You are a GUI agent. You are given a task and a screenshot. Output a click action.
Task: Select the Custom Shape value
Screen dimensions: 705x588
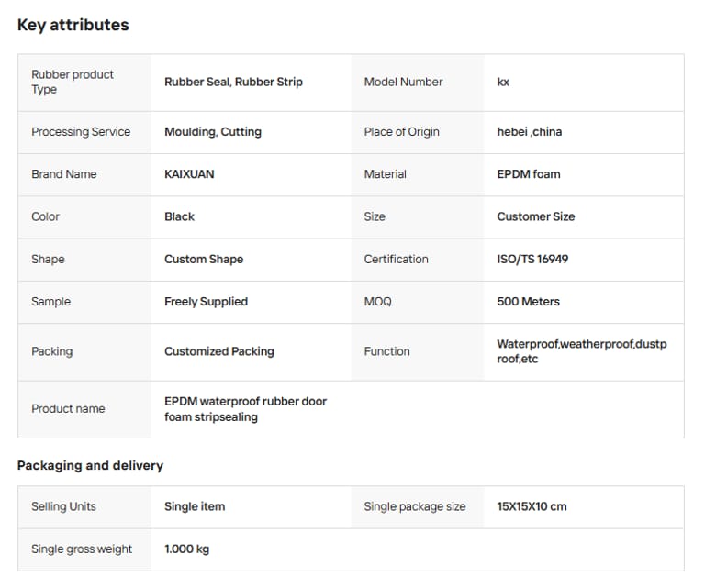[x=204, y=259]
